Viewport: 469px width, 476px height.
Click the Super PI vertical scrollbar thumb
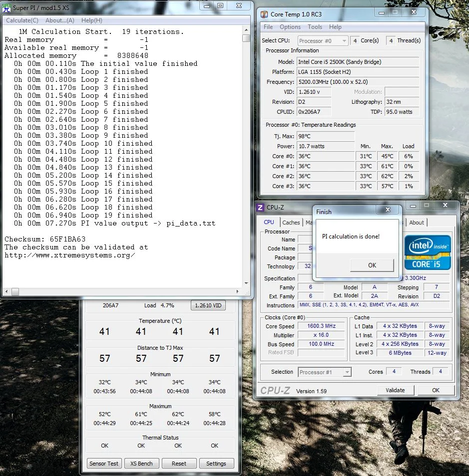(246, 38)
